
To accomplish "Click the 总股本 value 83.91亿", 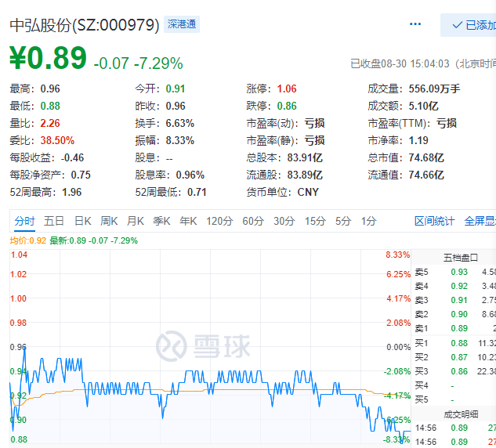I will point(305,157).
